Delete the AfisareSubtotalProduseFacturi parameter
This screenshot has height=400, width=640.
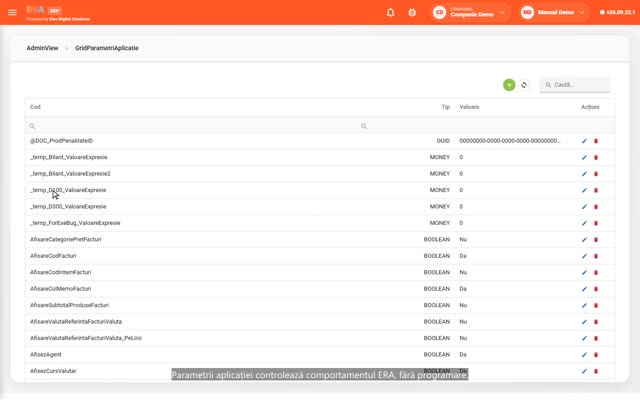596,306
